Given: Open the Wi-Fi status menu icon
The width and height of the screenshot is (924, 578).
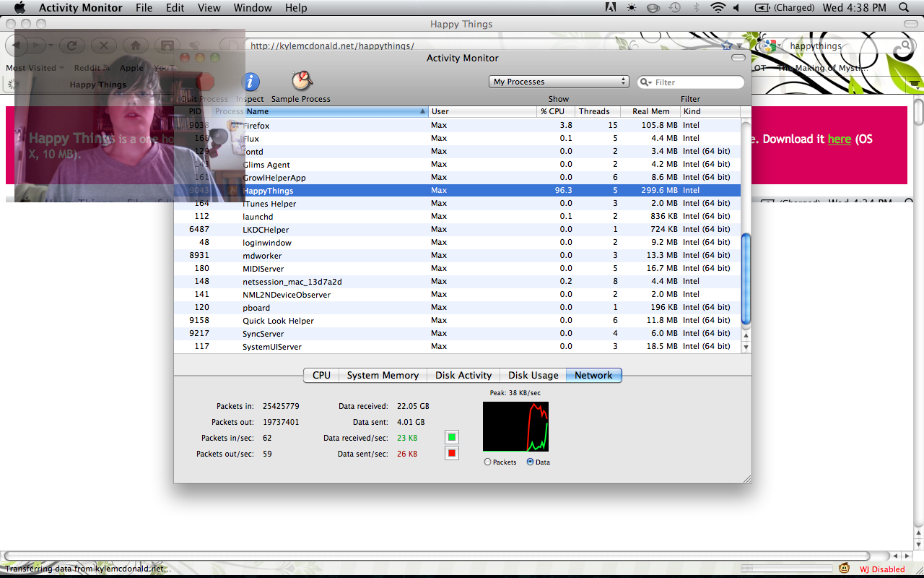Looking at the screenshot, I should [718, 8].
